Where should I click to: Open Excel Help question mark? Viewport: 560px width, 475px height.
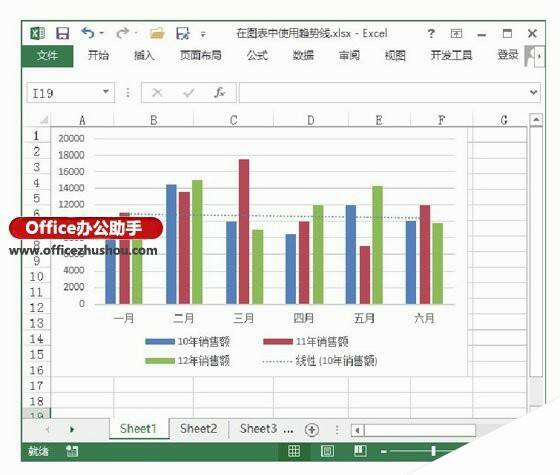pos(431,34)
